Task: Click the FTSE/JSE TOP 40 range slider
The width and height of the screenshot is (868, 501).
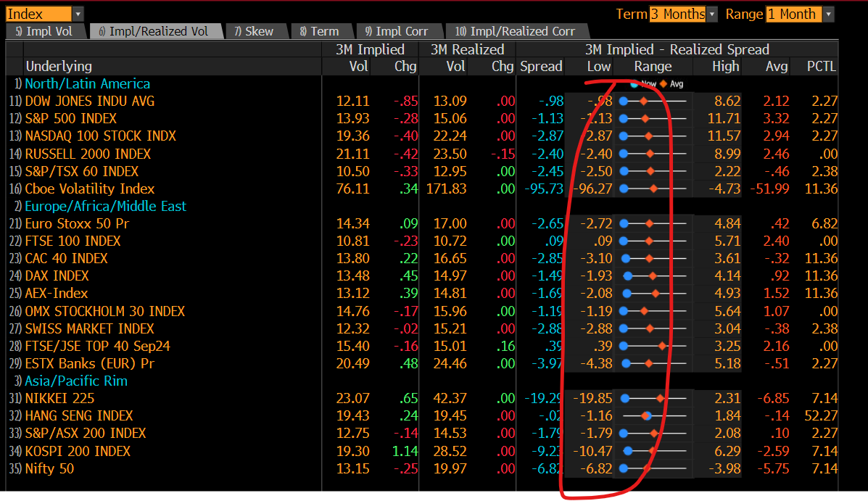Action: (653, 346)
